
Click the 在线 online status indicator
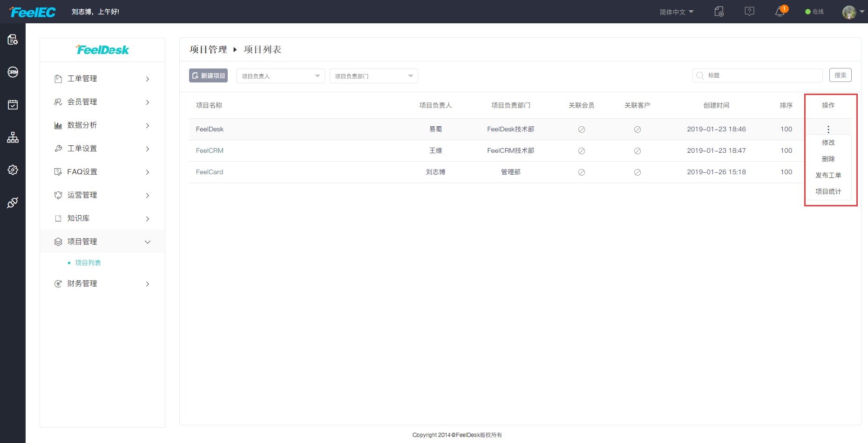[x=814, y=12]
